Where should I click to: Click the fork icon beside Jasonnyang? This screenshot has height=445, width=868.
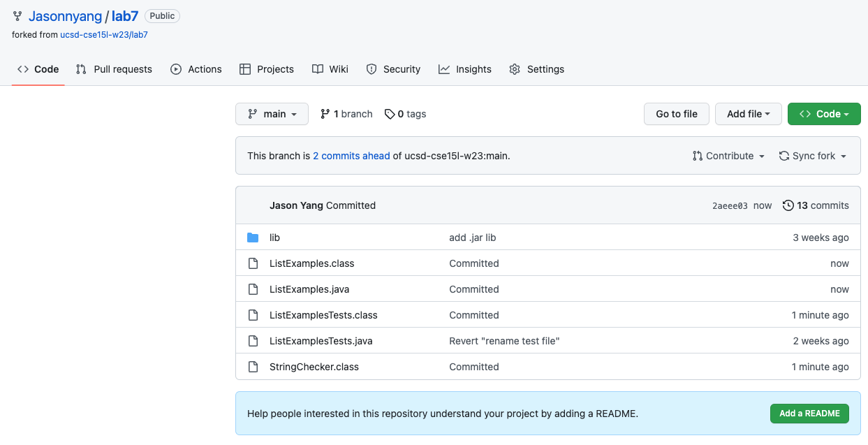pyautogui.click(x=17, y=16)
